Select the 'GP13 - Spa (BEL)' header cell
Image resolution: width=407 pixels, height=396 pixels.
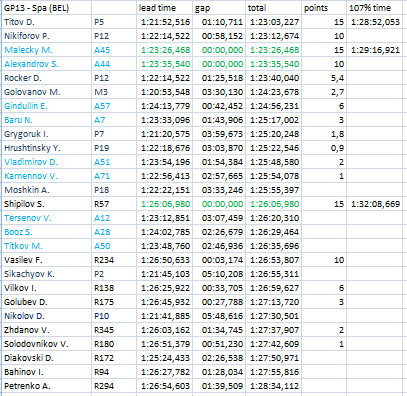46,8
